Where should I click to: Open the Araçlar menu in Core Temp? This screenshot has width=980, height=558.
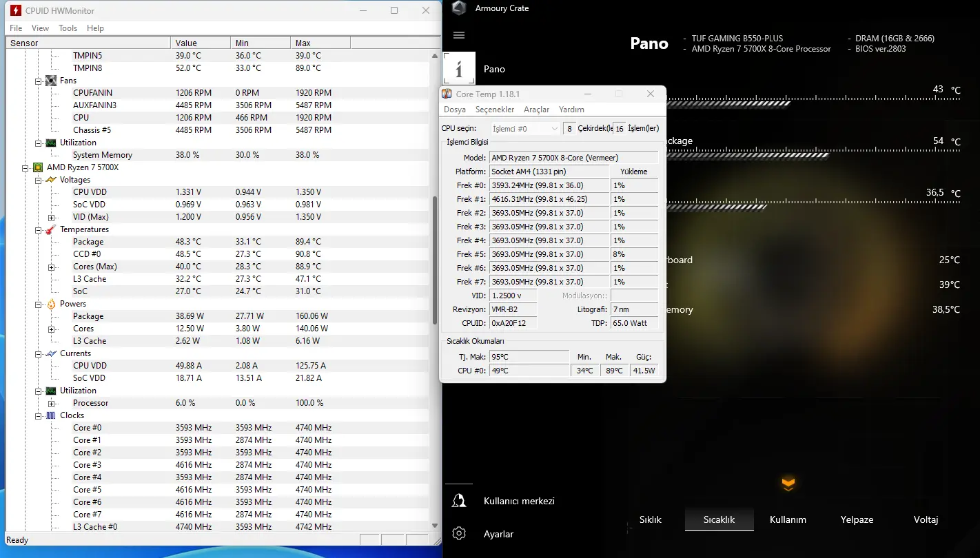pos(536,110)
